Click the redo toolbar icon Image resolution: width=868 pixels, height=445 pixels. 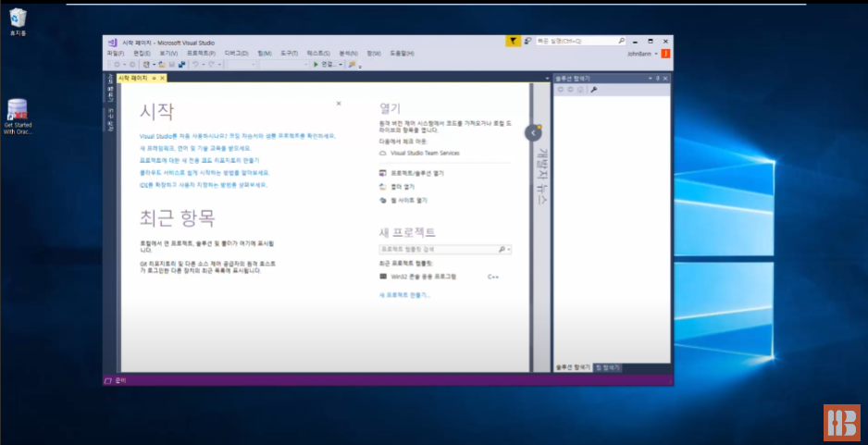pos(212,64)
